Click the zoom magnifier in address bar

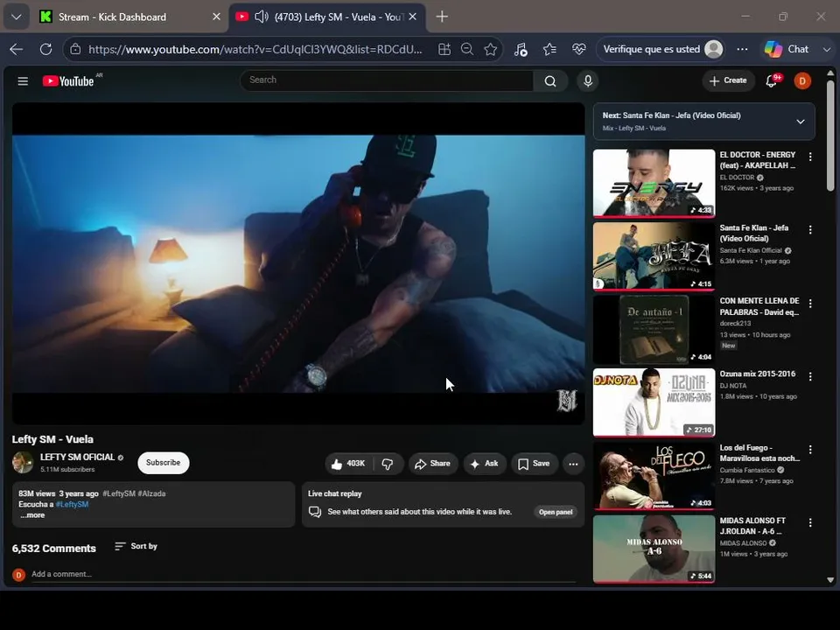[x=467, y=49]
